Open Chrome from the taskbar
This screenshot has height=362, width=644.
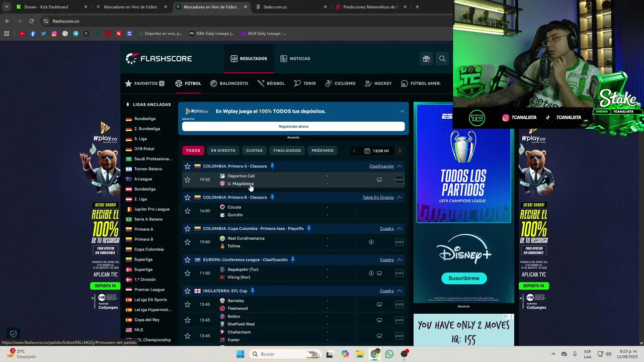point(375,354)
